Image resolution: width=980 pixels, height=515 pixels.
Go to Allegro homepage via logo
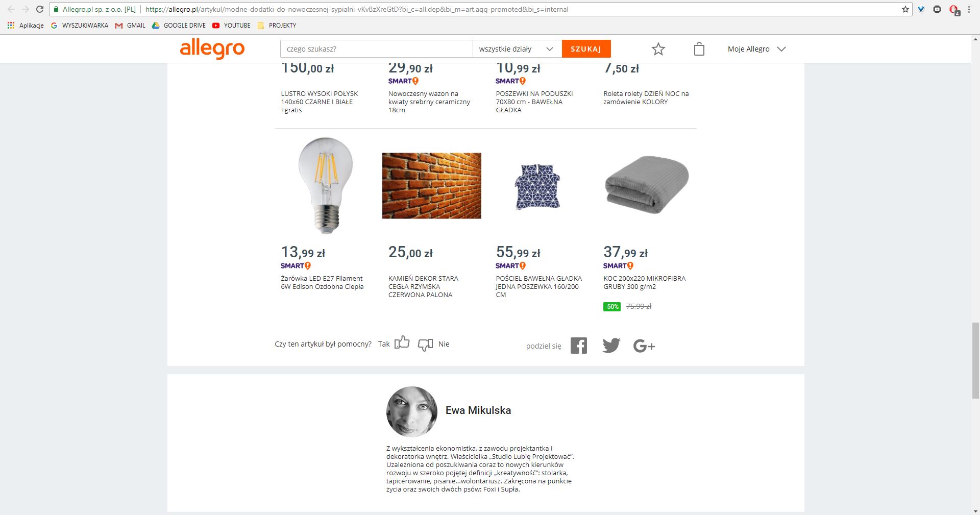(212, 49)
